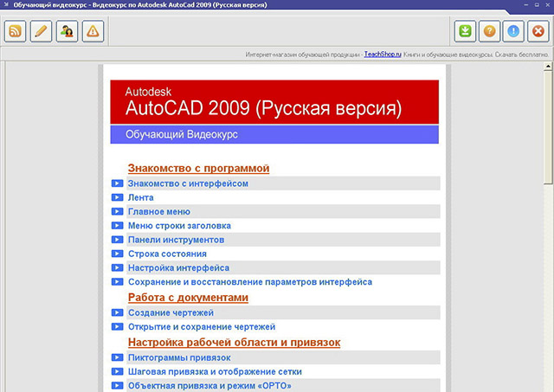Click play icon beside Главное меню

point(118,211)
